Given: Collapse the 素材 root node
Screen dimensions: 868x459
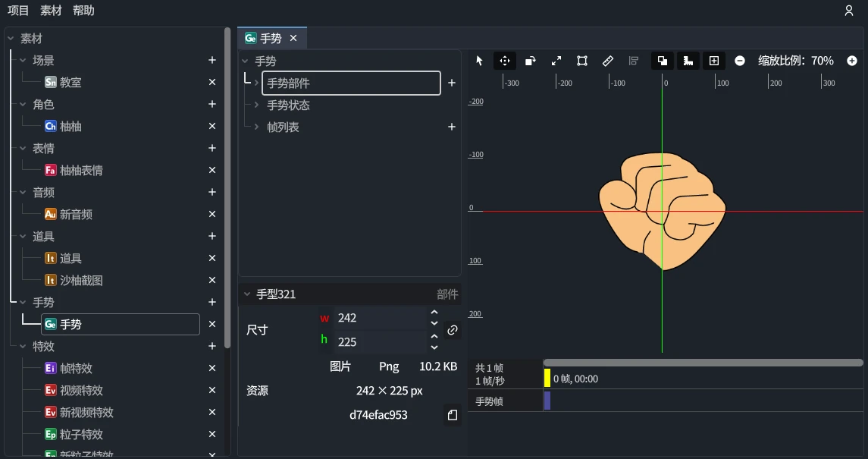Looking at the screenshot, I should [x=11, y=39].
